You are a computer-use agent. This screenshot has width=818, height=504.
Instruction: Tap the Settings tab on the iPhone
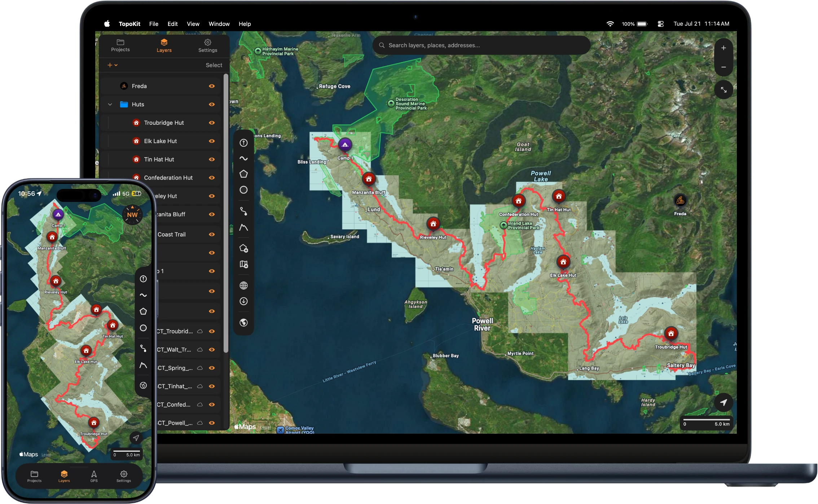124,476
